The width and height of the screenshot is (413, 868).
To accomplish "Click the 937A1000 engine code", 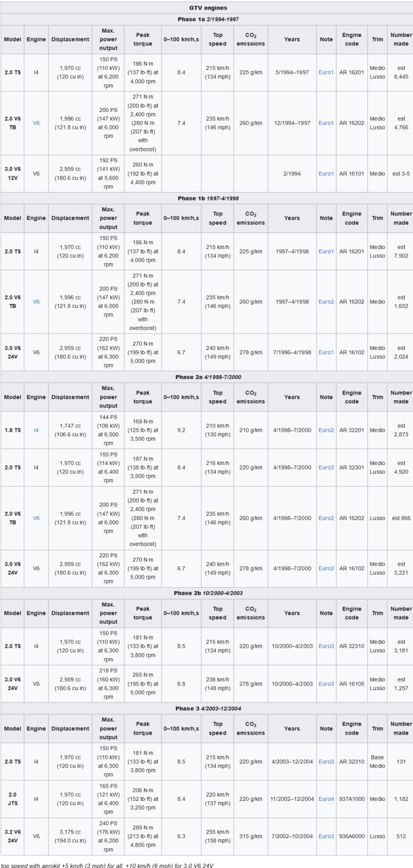I will [351, 800].
